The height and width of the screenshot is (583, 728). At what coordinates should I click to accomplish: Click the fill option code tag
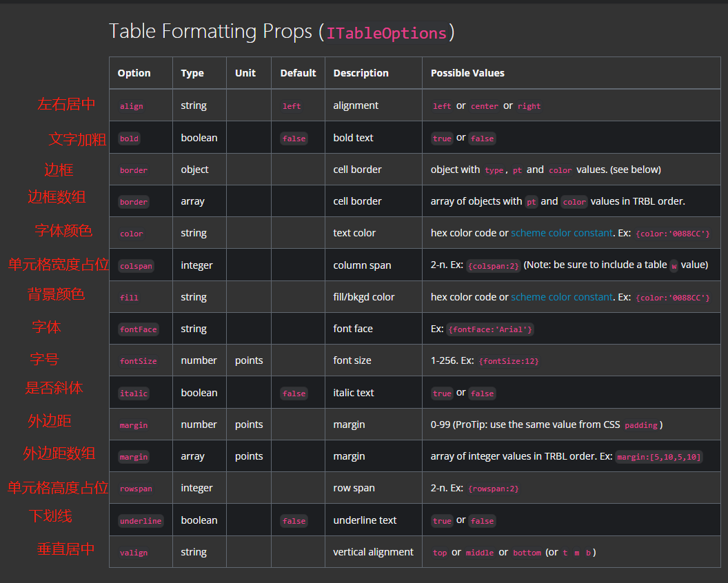(129, 298)
